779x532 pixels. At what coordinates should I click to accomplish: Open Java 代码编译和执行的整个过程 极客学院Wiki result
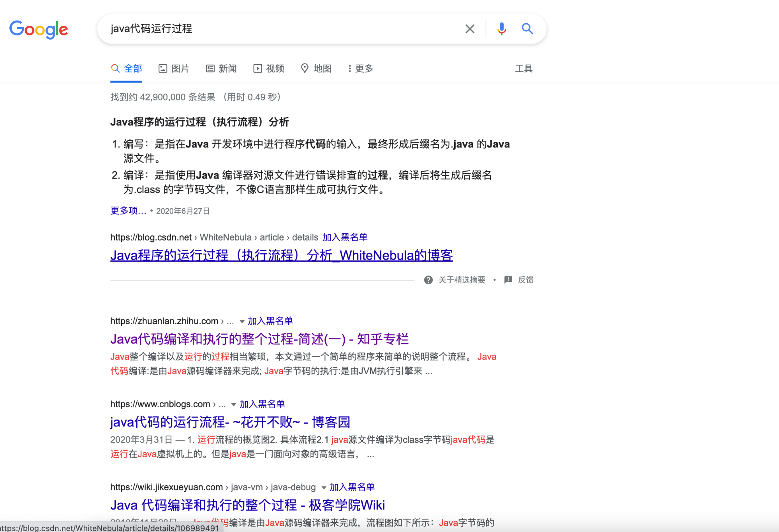(247, 505)
